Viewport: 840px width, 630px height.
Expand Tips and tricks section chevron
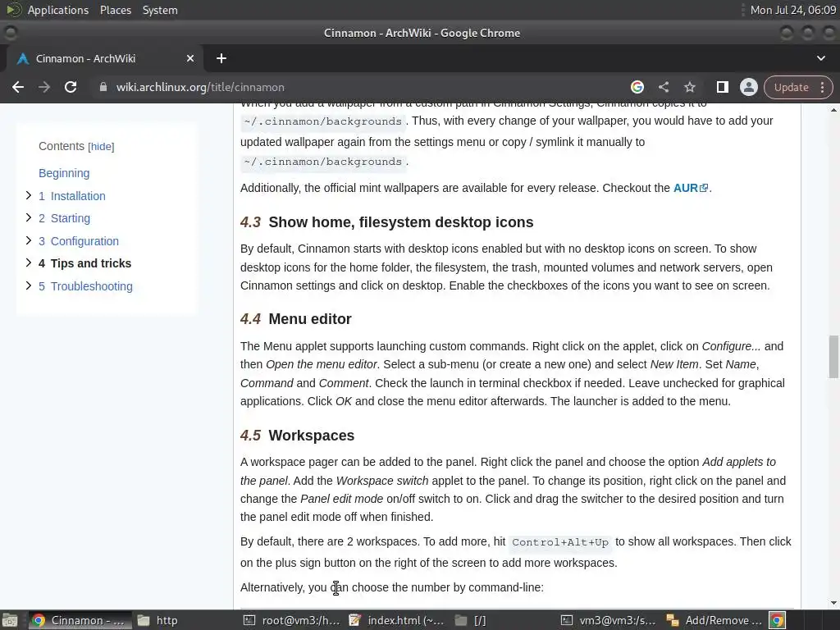tap(29, 262)
